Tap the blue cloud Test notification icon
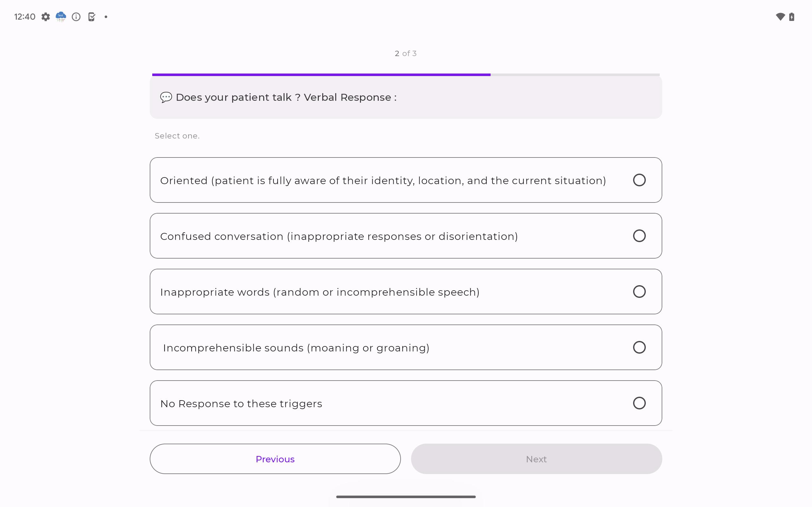 click(x=61, y=17)
